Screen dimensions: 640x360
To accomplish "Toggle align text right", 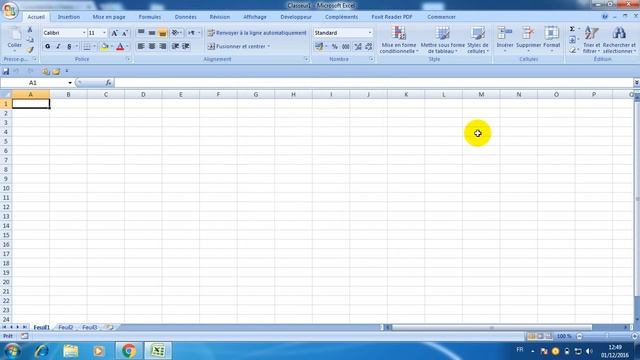I will (x=162, y=47).
